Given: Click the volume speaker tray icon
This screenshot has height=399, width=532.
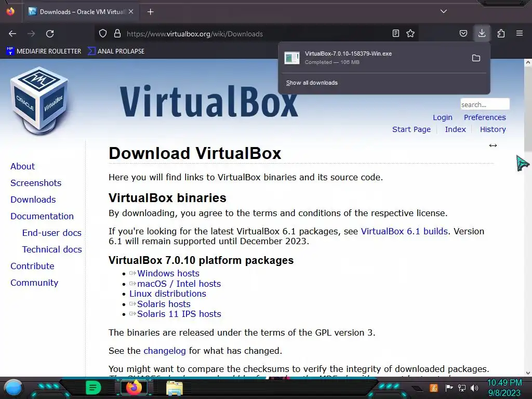Looking at the screenshot, I should tap(474, 388).
